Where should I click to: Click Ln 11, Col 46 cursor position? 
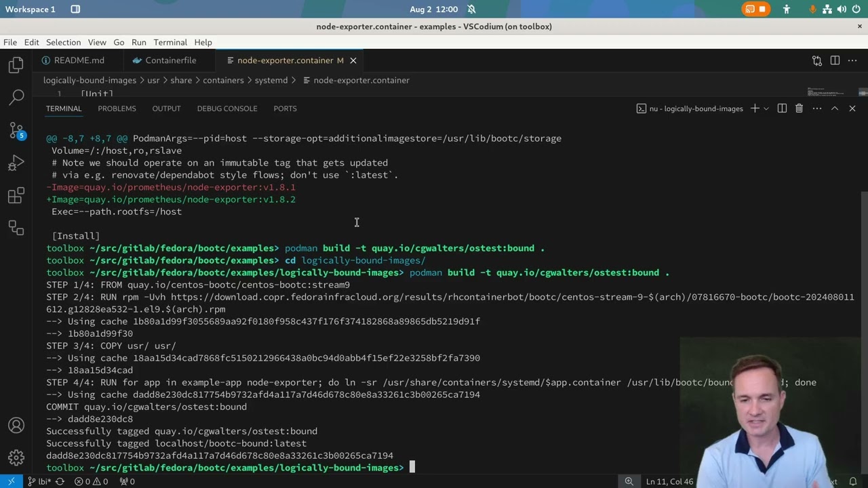[669, 481]
